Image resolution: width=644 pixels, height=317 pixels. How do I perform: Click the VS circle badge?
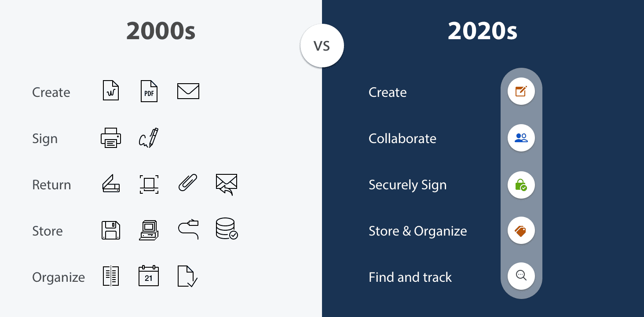322,46
